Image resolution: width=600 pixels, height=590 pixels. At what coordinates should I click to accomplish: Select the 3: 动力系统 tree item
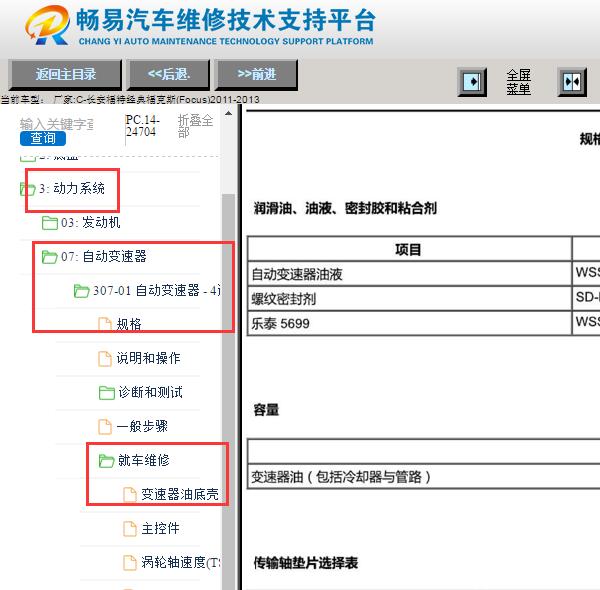tap(72, 189)
